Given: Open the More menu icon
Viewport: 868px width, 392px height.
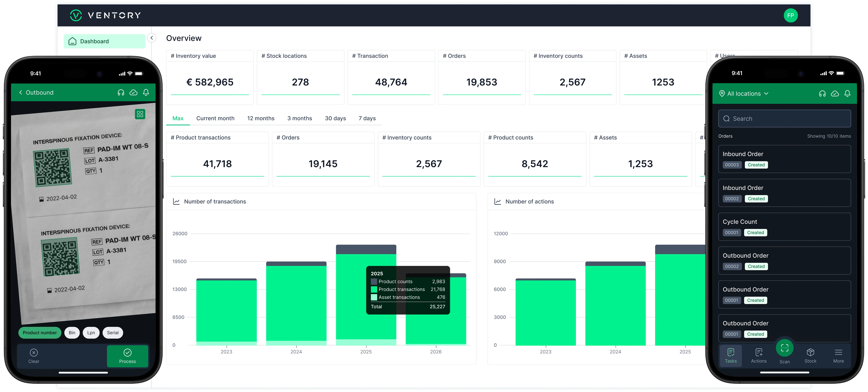Looking at the screenshot, I should tap(838, 353).
